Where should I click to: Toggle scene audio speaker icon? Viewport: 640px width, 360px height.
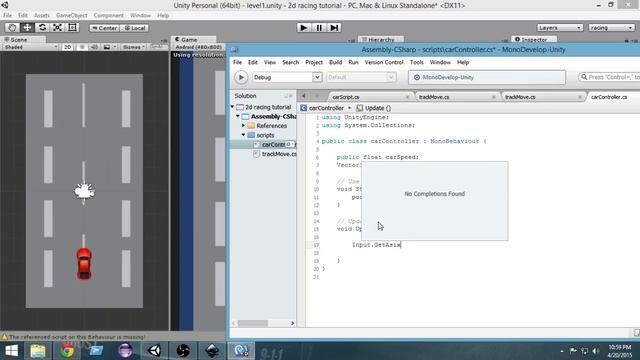(x=94, y=47)
